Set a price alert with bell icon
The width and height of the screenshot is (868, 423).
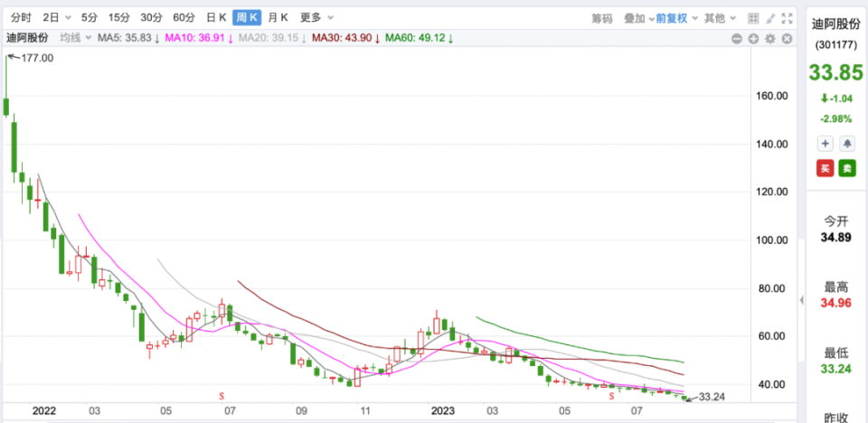[x=847, y=144]
